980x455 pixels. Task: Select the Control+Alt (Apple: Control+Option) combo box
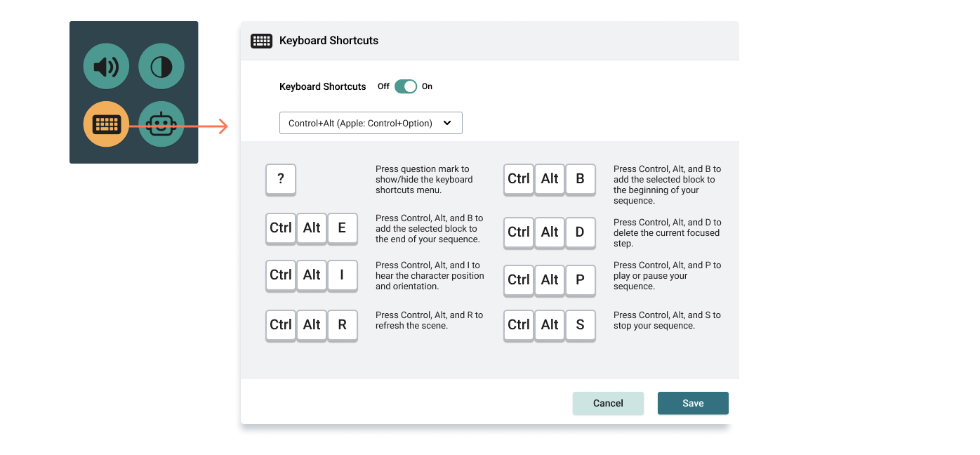(371, 122)
